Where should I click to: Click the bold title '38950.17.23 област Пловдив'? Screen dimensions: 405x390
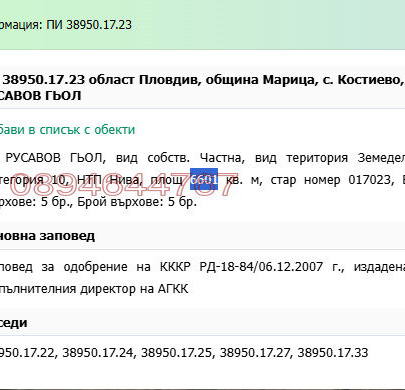coord(102,80)
